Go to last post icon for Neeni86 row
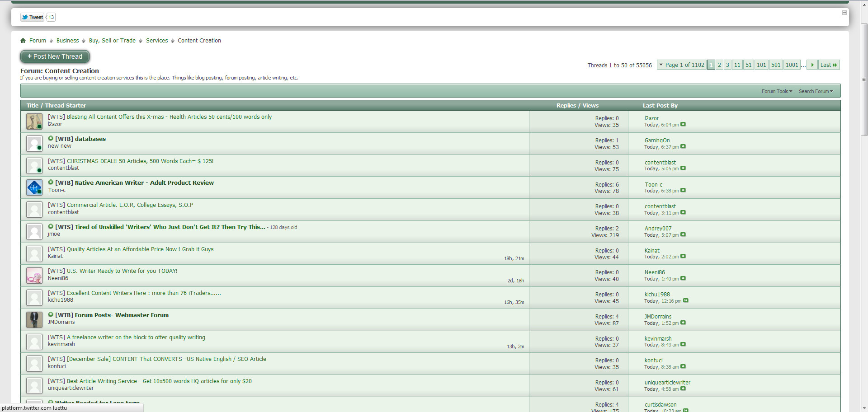This screenshot has height=412, width=868. point(683,279)
